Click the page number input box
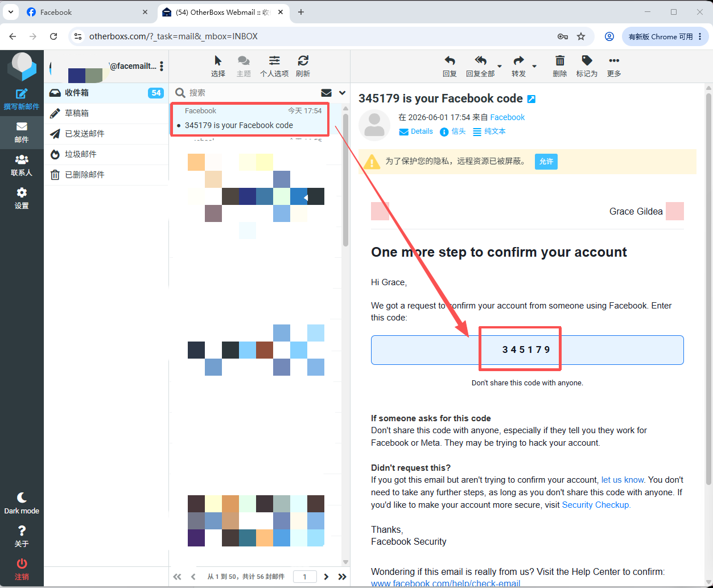 (x=305, y=577)
